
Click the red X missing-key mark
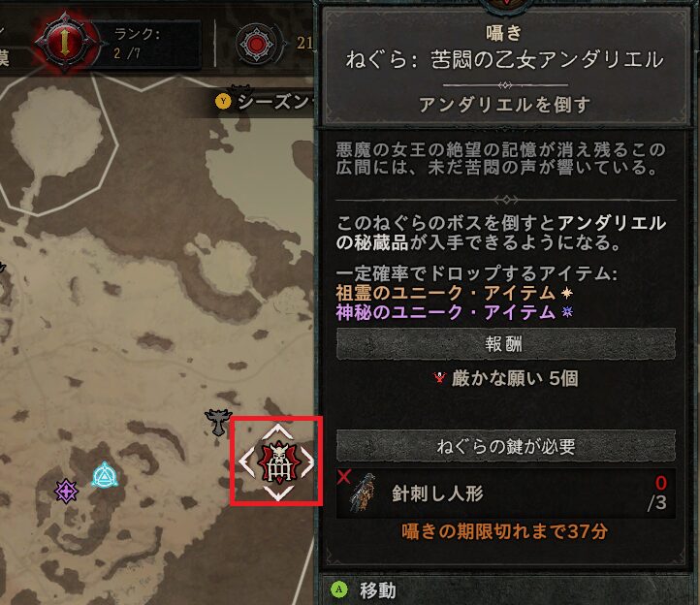(x=344, y=476)
